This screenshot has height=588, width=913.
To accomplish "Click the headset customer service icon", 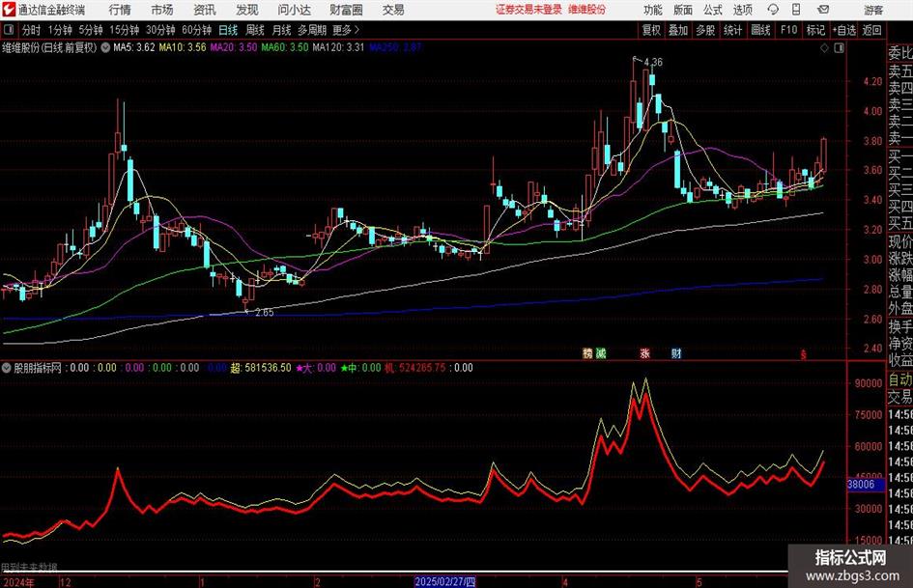I will point(773,10).
